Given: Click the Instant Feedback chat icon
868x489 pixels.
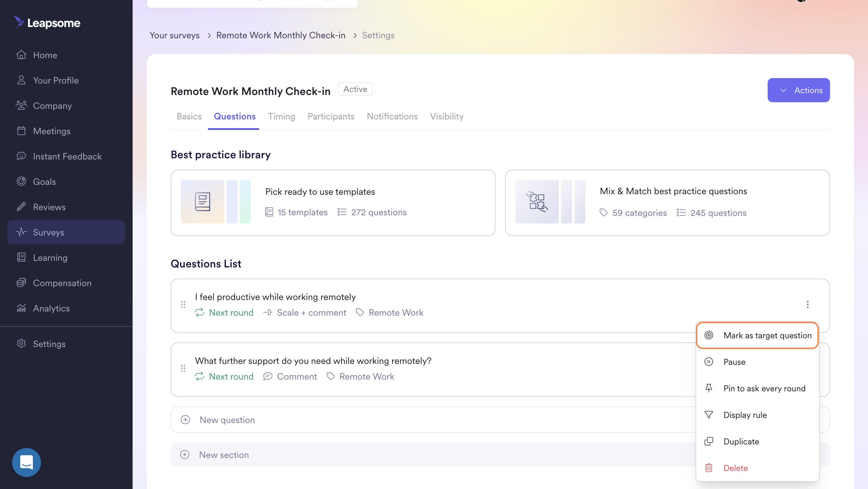Looking at the screenshot, I should [21, 156].
